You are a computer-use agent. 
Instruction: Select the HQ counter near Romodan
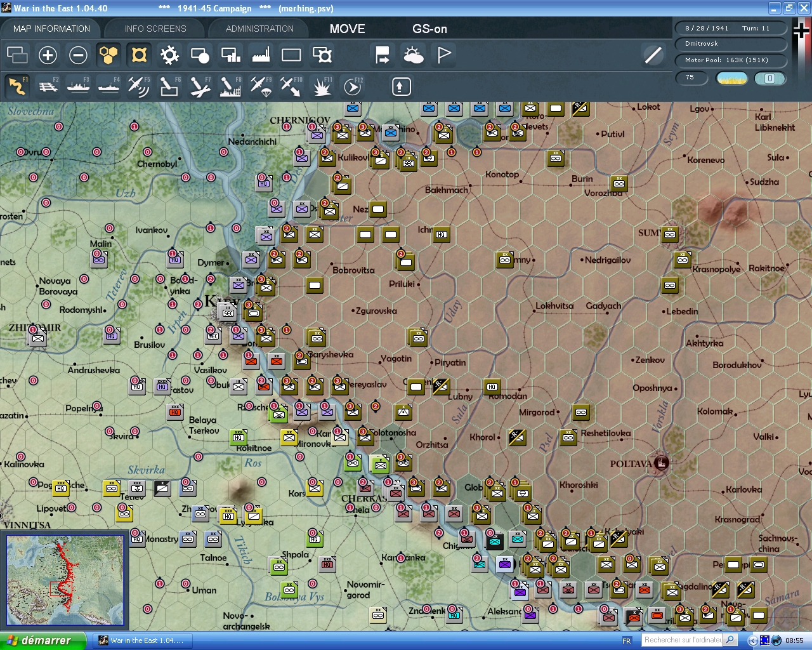click(492, 387)
